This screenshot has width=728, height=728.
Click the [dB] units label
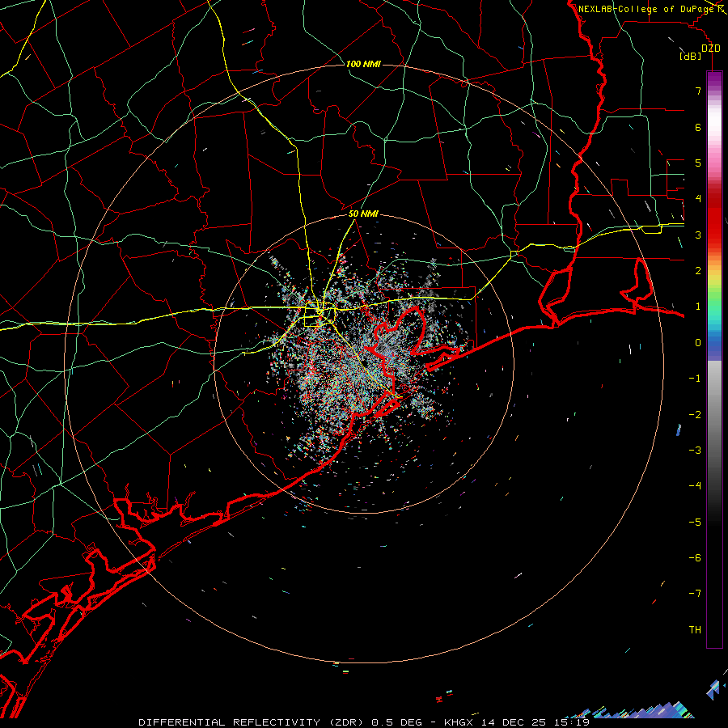(x=691, y=56)
